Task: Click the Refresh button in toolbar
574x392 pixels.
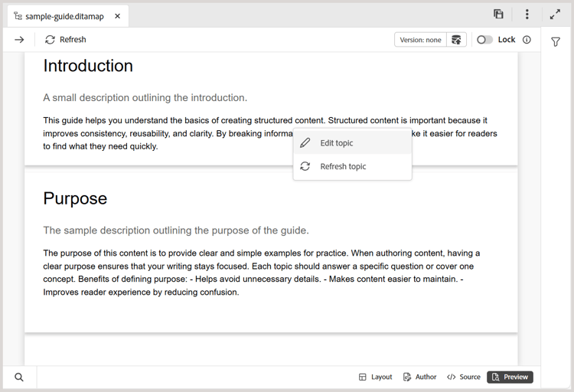Action: click(x=66, y=40)
